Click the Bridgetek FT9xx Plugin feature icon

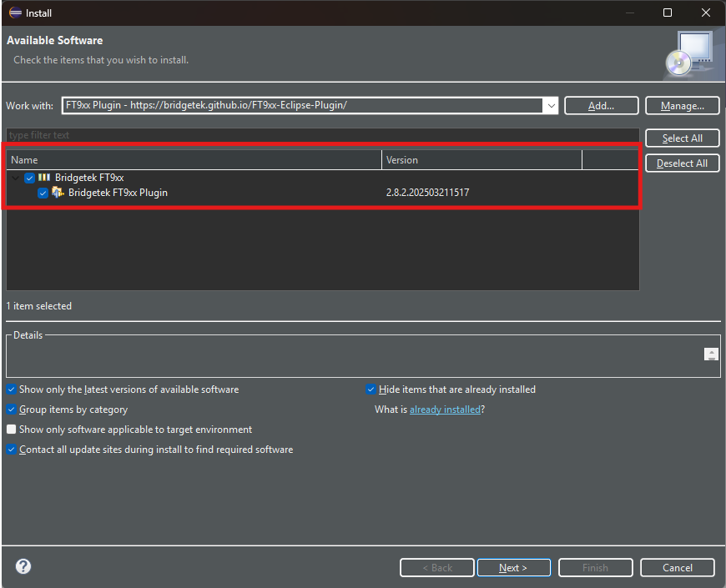click(x=58, y=192)
